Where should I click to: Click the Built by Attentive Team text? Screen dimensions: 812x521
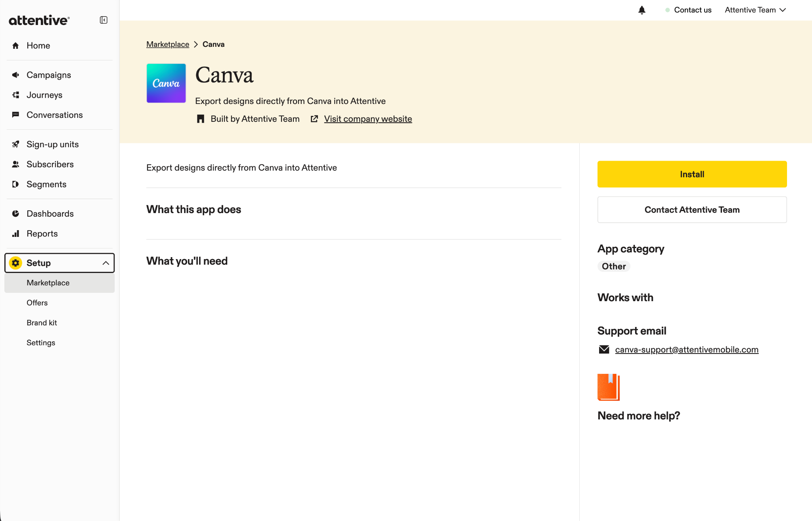[x=255, y=119]
